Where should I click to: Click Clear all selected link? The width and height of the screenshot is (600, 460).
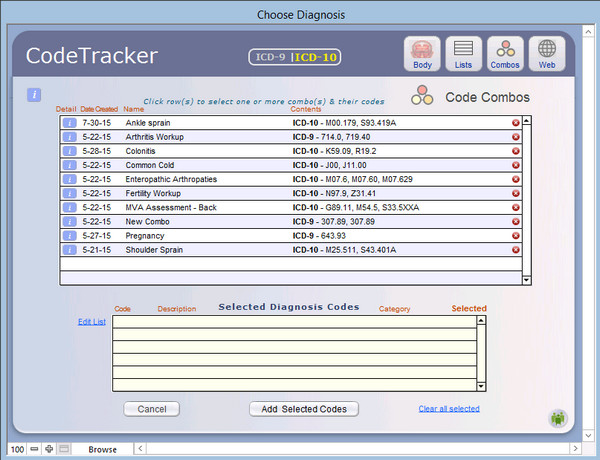(x=449, y=409)
